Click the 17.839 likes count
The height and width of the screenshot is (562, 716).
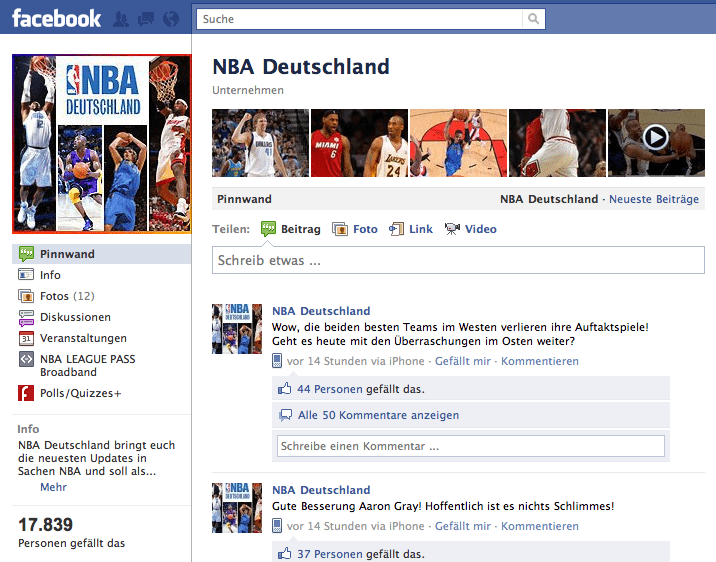click(x=45, y=525)
